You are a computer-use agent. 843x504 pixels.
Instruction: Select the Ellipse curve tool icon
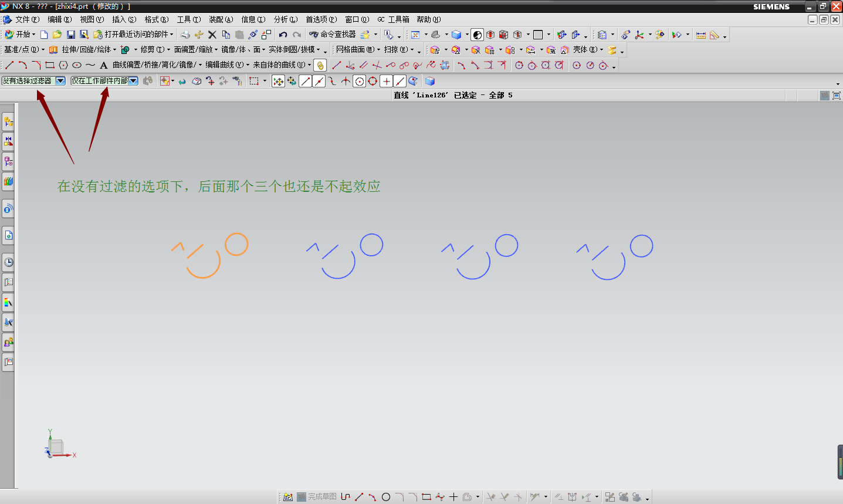77,65
